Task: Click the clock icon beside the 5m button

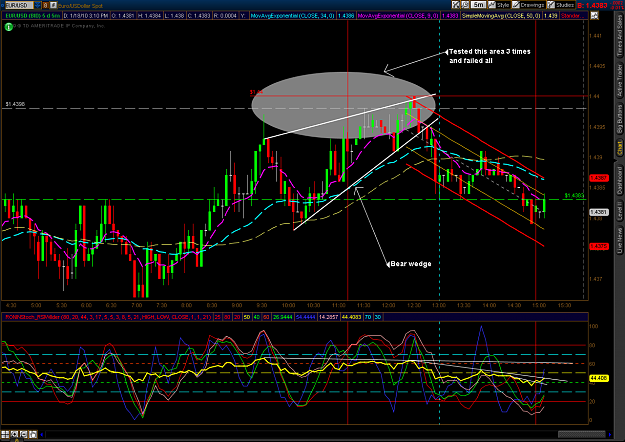Action: coord(465,5)
